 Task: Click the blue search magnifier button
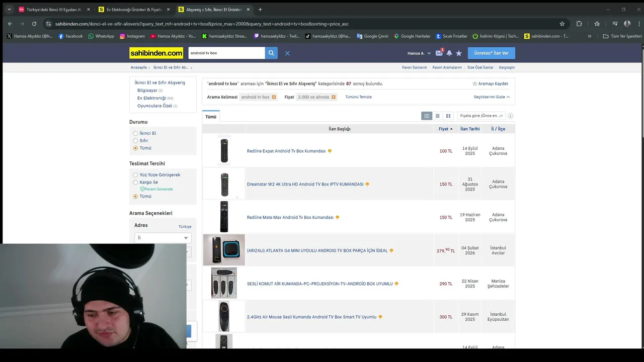pos(271,53)
